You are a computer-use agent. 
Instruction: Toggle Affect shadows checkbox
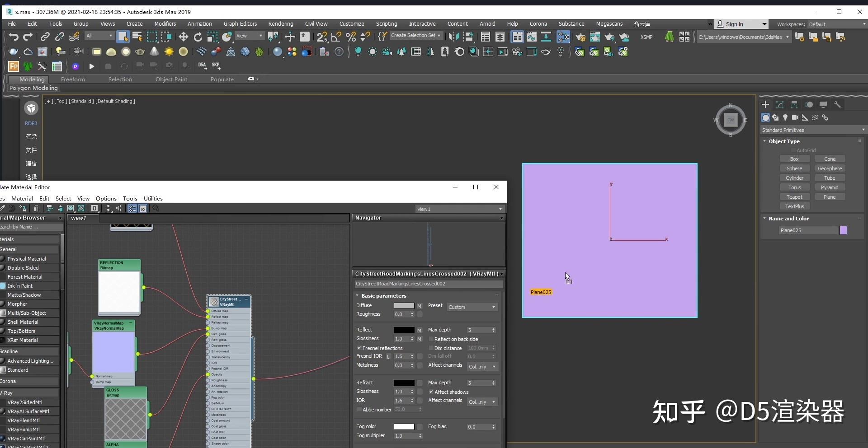pyautogui.click(x=431, y=392)
